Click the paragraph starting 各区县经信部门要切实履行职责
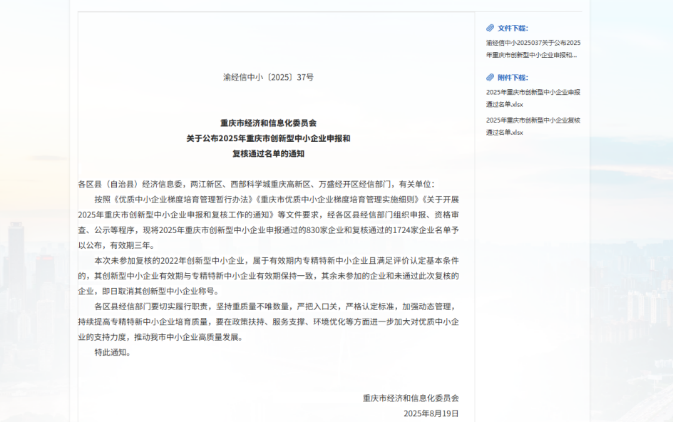673x422 pixels. [x=268, y=321]
